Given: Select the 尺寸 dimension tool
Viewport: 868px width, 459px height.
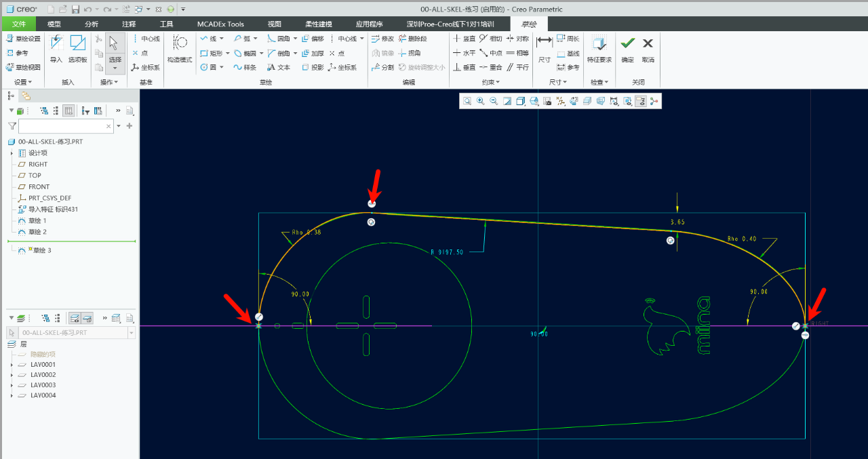Looking at the screenshot, I should point(544,49).
